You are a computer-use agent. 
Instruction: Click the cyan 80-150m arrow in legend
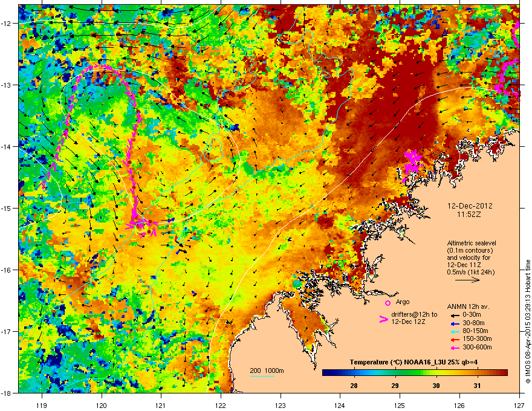click(x=454, y=331)
